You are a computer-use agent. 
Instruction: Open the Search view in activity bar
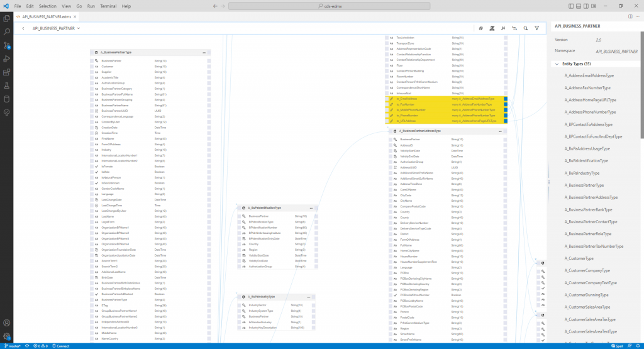click(x=6, y=31)
